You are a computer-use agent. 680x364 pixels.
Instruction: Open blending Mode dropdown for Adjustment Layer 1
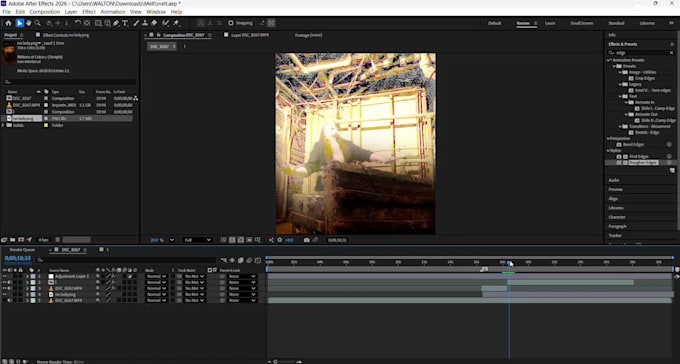156,276
